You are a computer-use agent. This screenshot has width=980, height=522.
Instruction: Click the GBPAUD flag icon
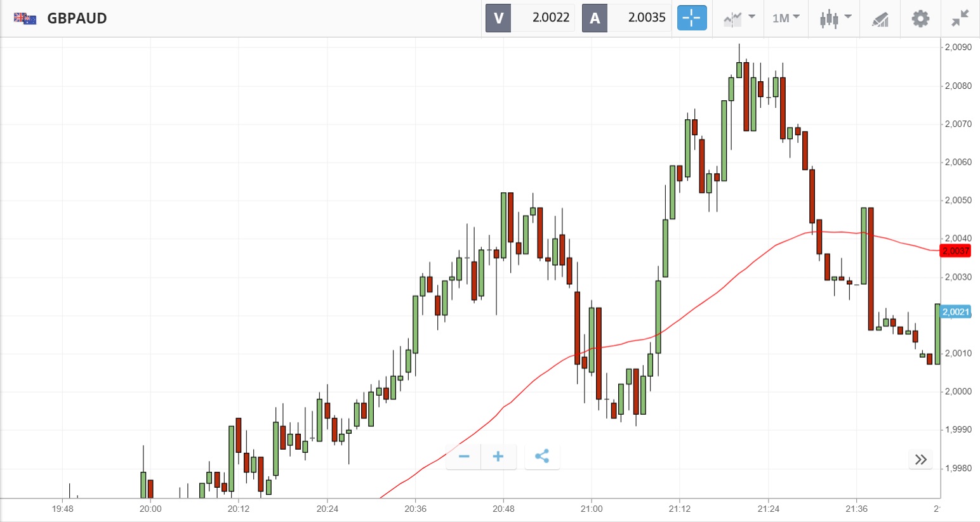click(x=25, y=18)
